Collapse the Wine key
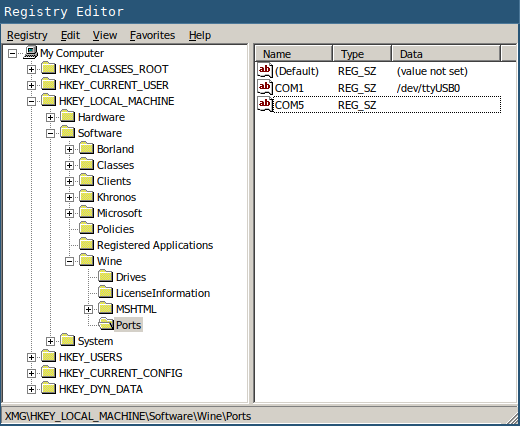The width and height of the screenshot is (520, 426). (x=69, y=261)
